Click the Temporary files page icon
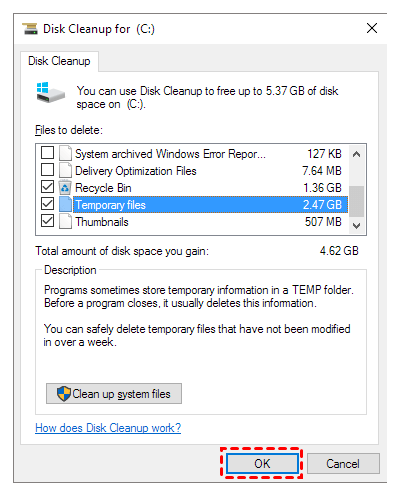Image resolution: width=393 pixels, height=496 pixels. coord(65,204)
